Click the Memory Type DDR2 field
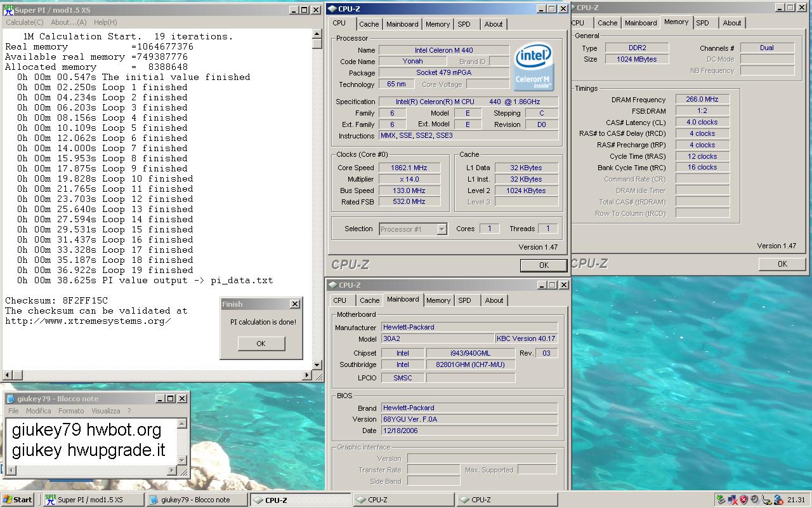 [636, 48]
